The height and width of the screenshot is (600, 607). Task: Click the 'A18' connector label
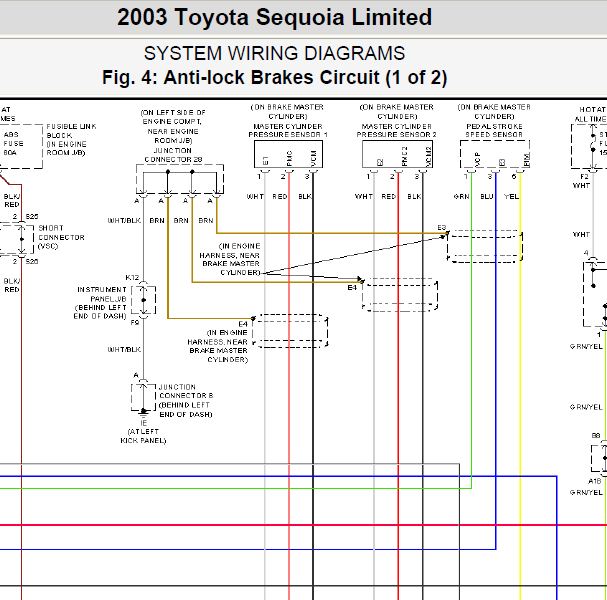[594, 481]
